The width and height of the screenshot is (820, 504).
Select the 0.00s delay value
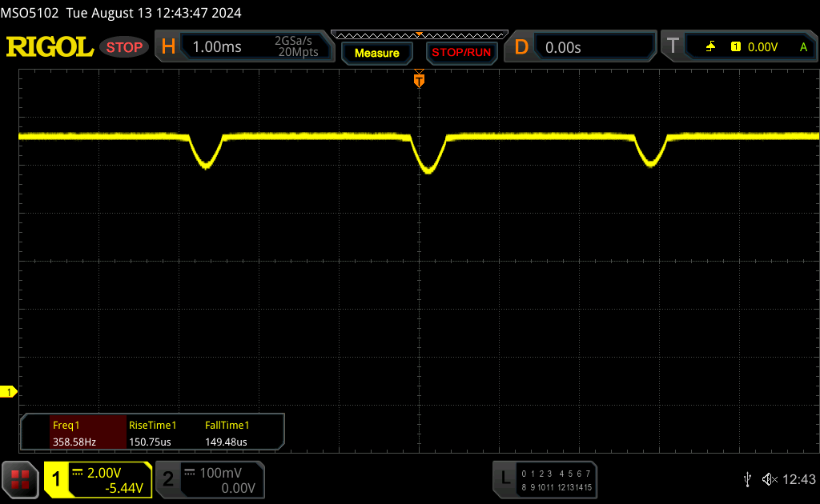coord(563,47)
